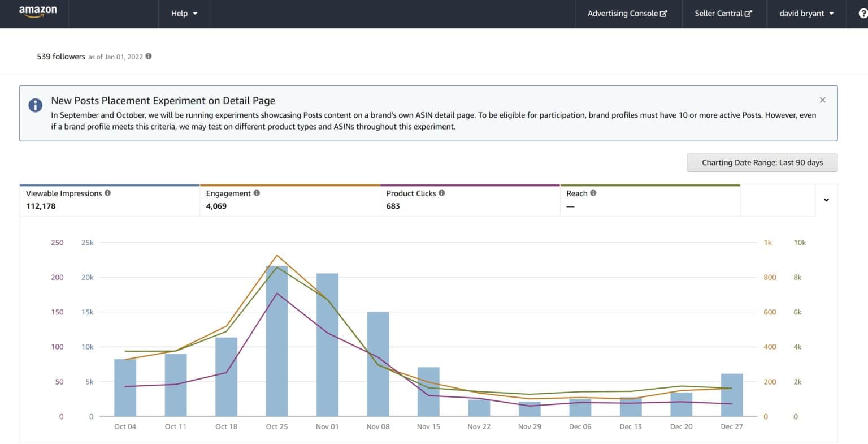This screenshot has height=444, width=868.
Task: Expand the metrics panel chevron
Action: click(826, 200)
